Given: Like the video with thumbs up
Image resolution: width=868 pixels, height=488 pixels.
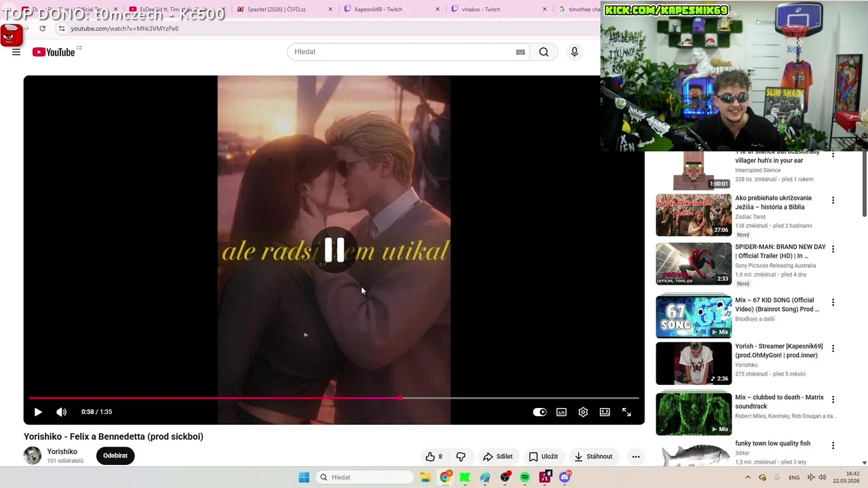Looking at the screenshot, I should pyautogui.click(x=433, y=457).
